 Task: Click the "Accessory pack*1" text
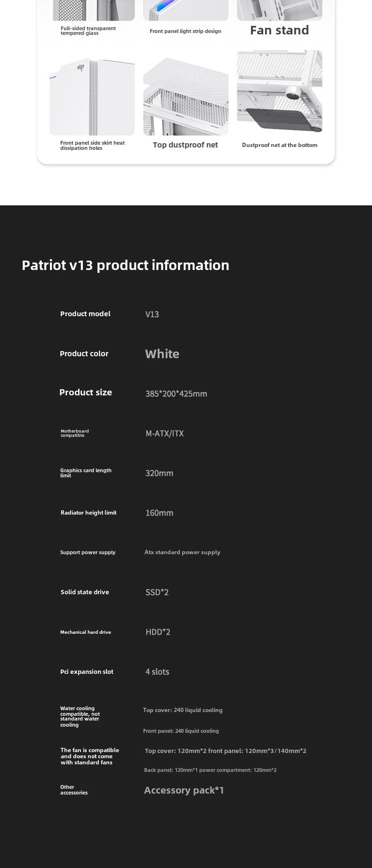[x=184, y=790]
